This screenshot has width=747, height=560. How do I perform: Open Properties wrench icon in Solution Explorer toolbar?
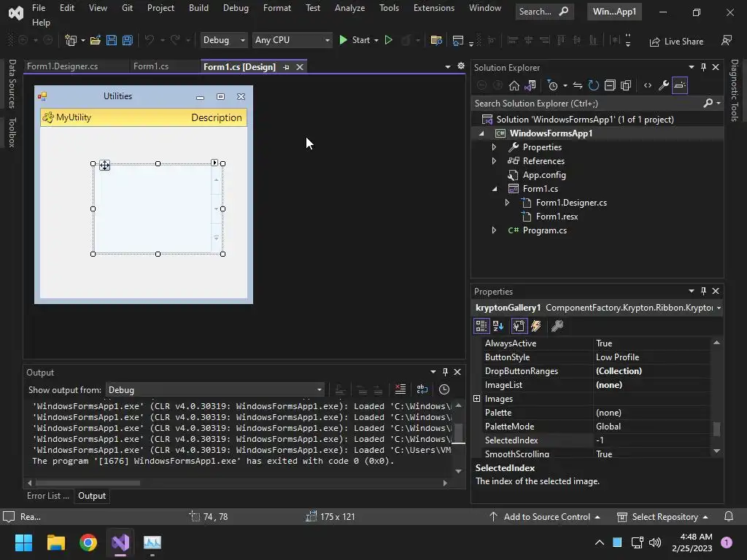[x=664, y=85]
